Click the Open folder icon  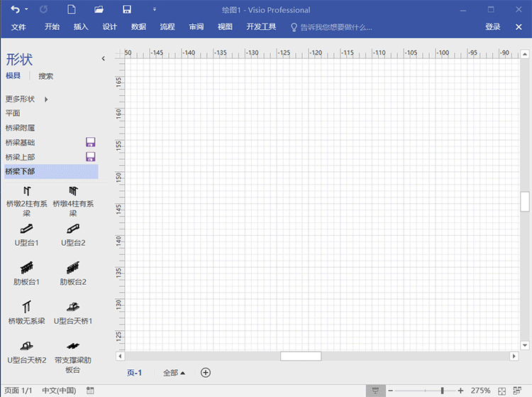99,9
